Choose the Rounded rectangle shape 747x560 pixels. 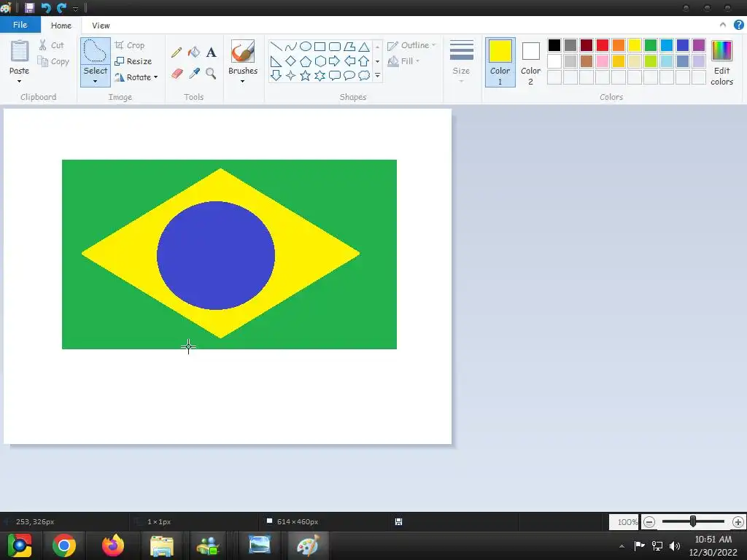pyautogui.click(x=335, y=47)
